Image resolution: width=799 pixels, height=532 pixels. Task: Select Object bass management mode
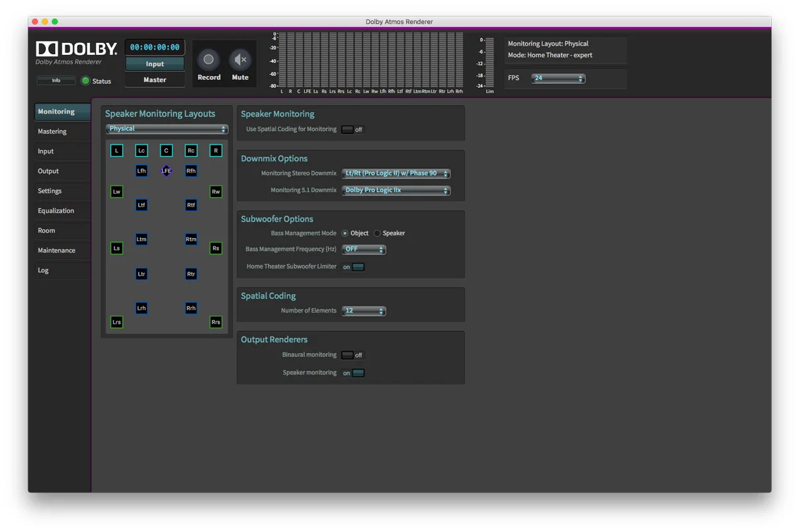click(345, 233)
